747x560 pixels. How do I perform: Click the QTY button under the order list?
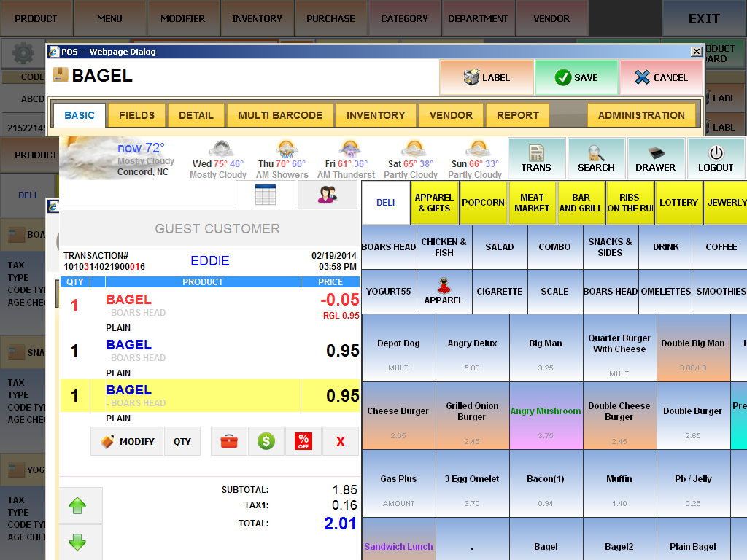tap(182, 441)
